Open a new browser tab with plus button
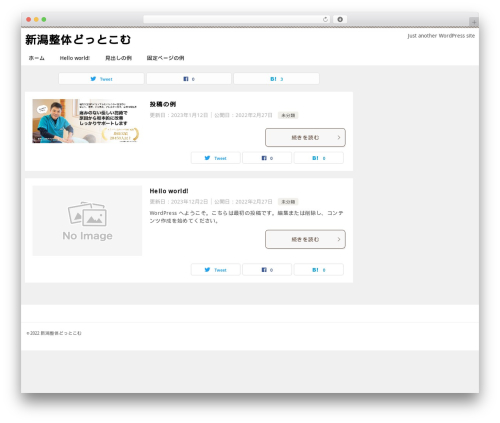This screenshot has width=500, height=423. (474, 22)
